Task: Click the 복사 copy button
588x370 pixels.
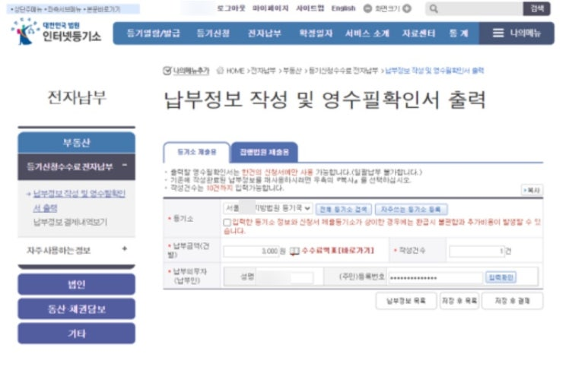Action: 532,190
